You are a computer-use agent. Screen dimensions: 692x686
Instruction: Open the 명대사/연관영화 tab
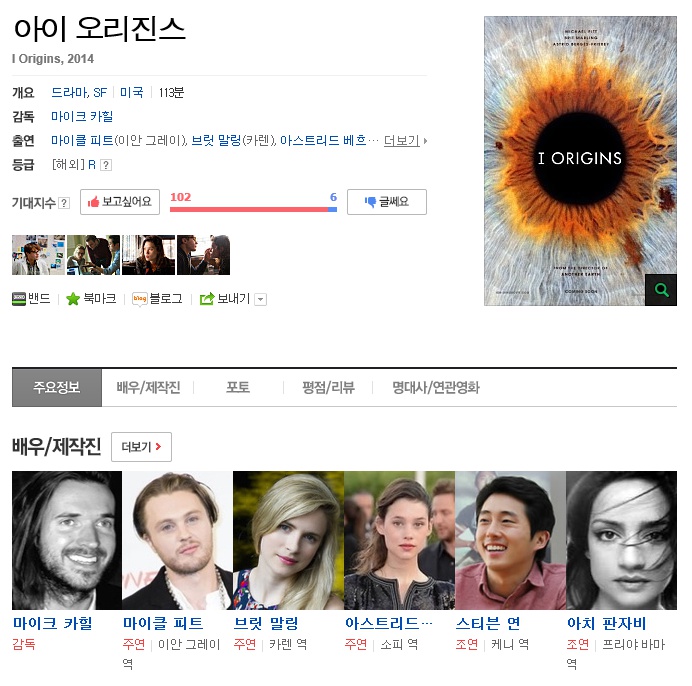(436, 387)
